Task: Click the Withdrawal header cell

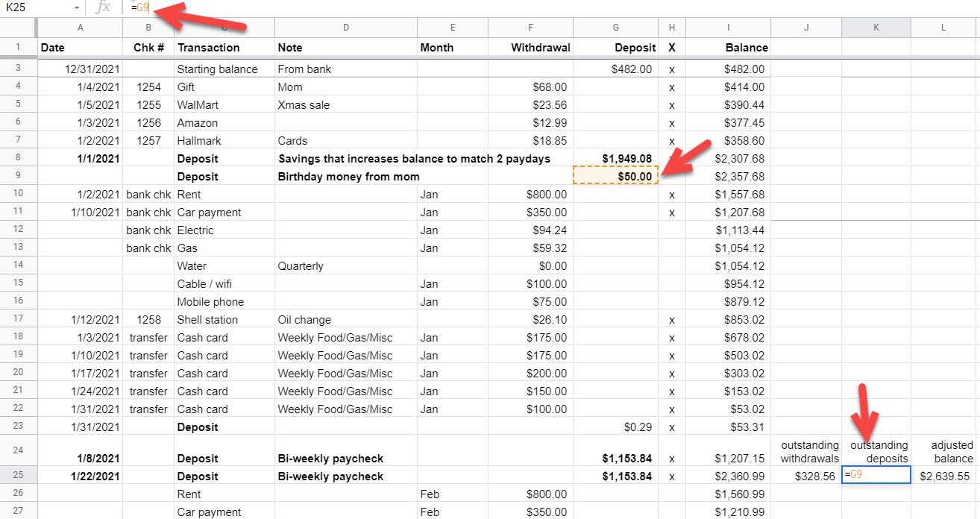Action: [530, 48]
